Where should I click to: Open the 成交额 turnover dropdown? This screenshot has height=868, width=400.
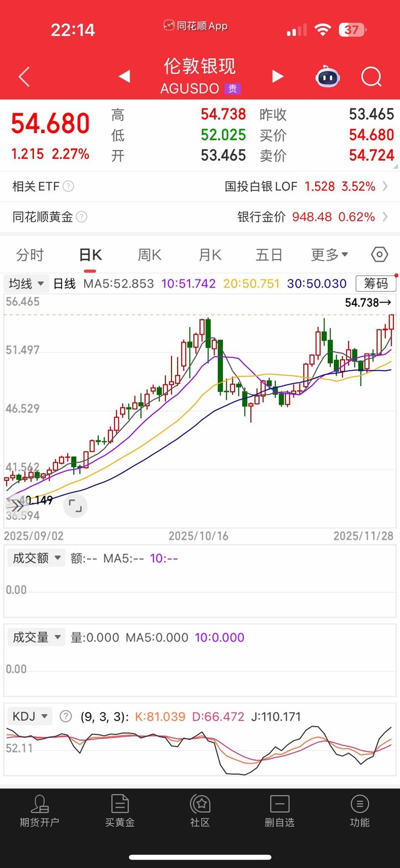coord(36,558)
